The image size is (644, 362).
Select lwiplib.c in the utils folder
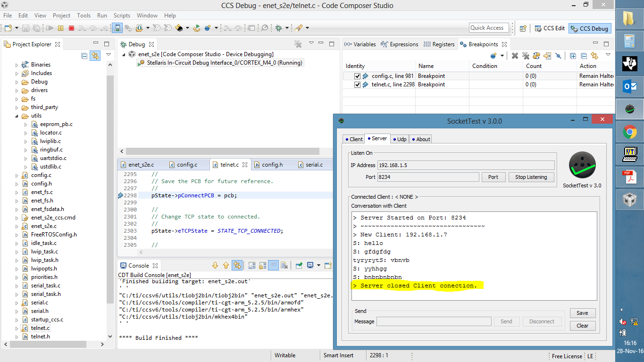pyautogui.click(x=50, y=141)
